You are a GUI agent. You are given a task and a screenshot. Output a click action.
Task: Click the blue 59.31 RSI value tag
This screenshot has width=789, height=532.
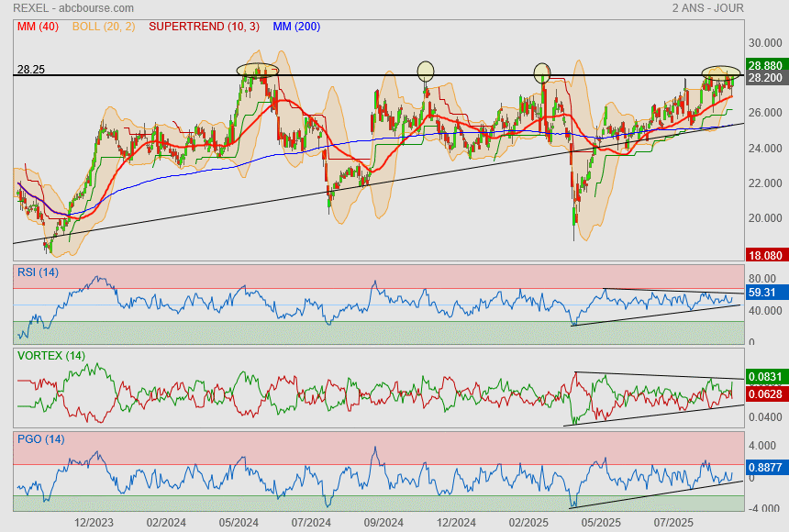(x=764, y=294)
